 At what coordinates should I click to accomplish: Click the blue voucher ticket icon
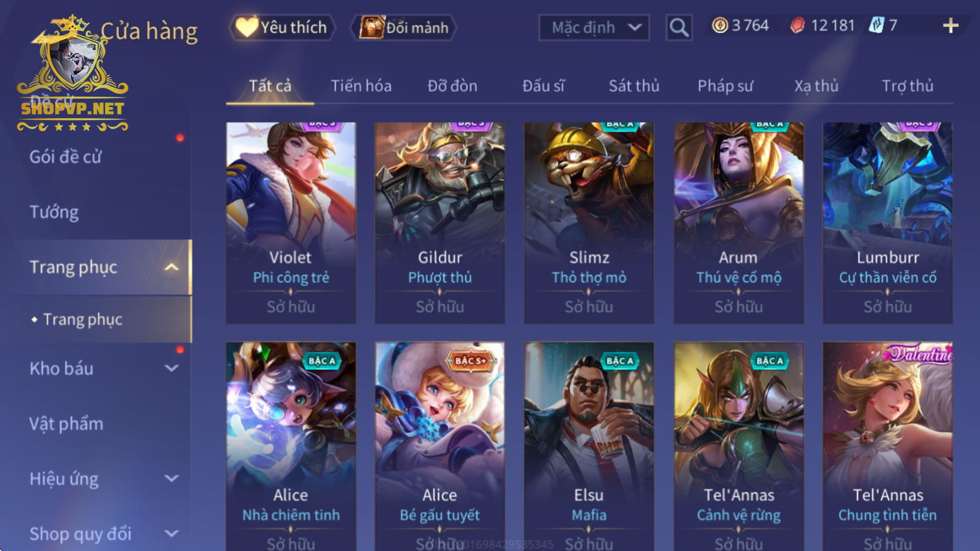pyautogui.click(x=876, y=26)
